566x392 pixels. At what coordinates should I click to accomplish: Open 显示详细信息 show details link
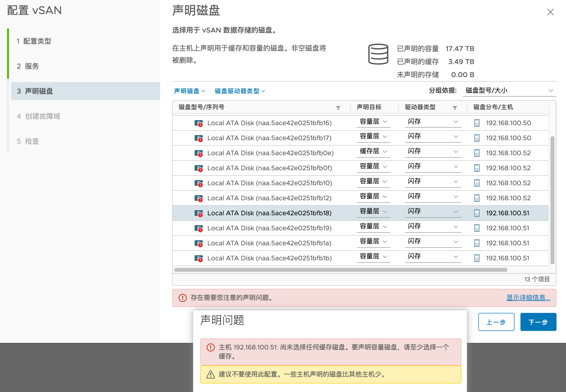coord(528,298)
